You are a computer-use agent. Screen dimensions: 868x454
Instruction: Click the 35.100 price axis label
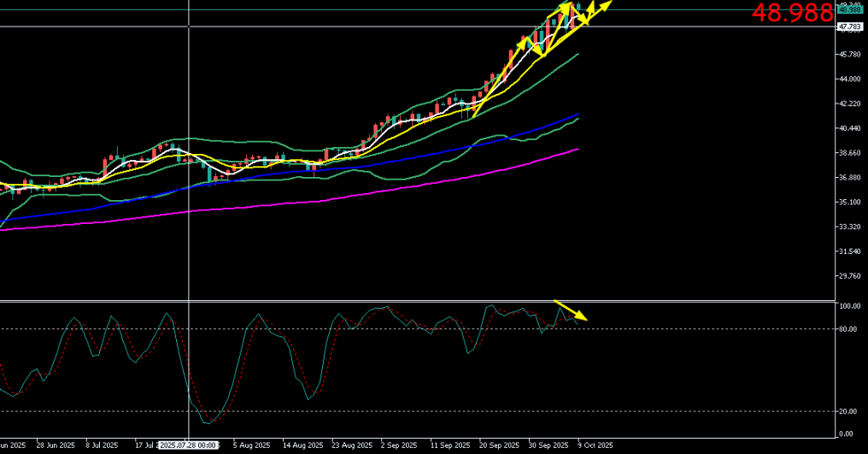pyautogui.click(x=851, y=202)
